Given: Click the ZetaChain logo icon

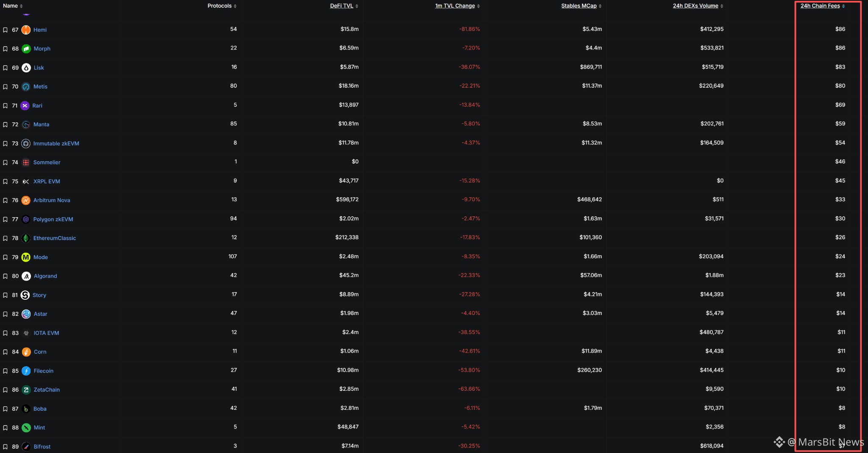Looking at the screenshot, I should 26,390.
